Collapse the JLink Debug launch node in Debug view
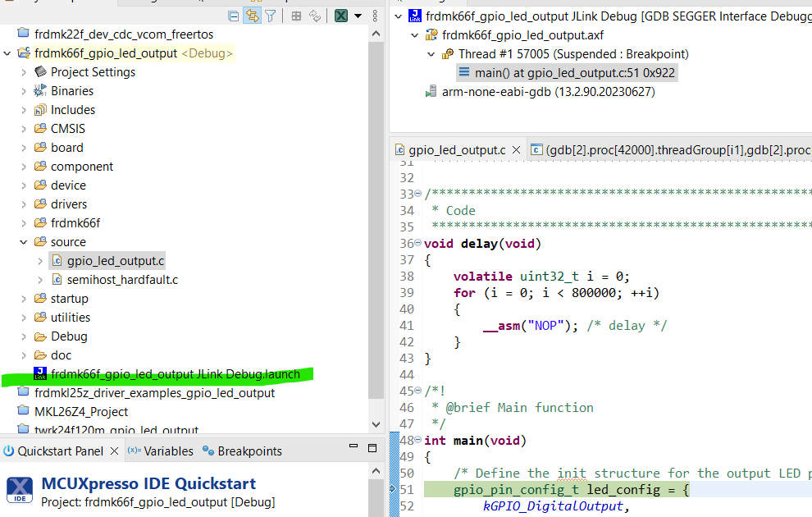 tap(399, 16)
